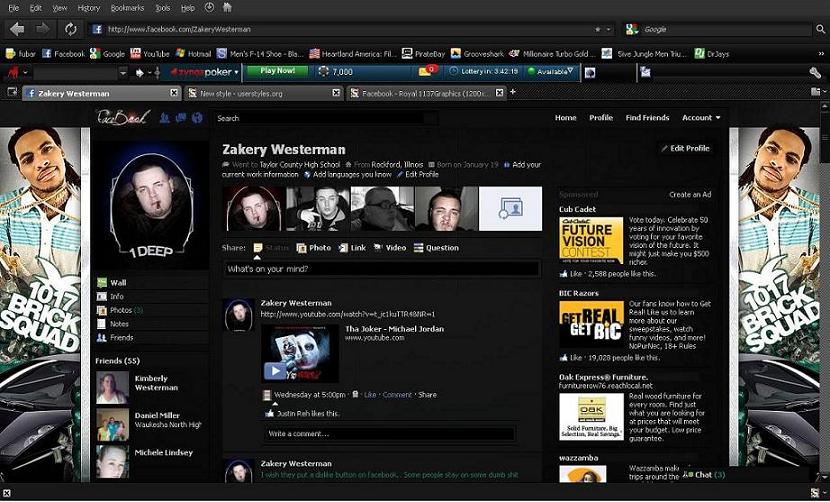Close the Zakery Westerman tab
Image resolution: width=830 pixels, height=502 pixels.
(174, 93)
